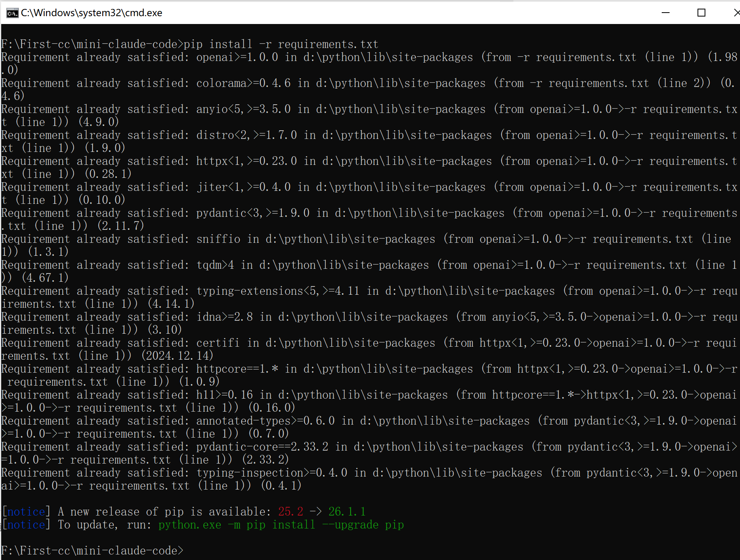The image size is (740, 560).
Task: Click the package spec "anyio<5,>=3.5.0" after "satisfied:"
Action: click(244, 109)
